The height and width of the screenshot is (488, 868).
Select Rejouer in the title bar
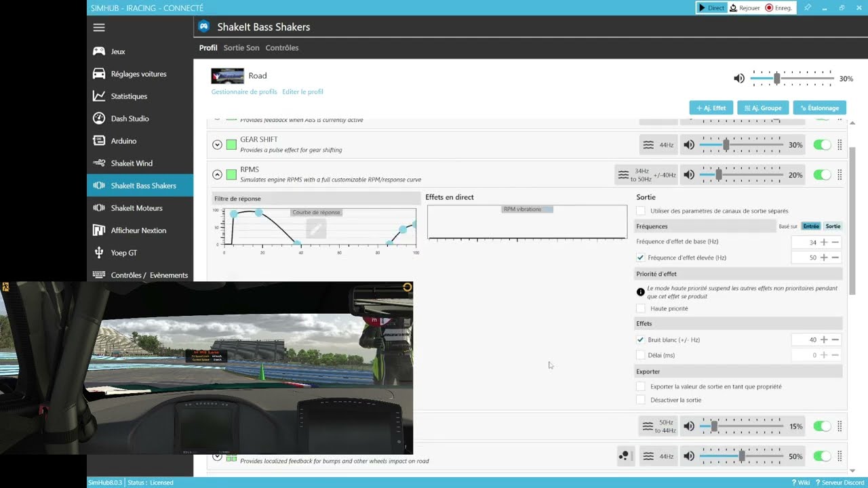tap(745, 7)
